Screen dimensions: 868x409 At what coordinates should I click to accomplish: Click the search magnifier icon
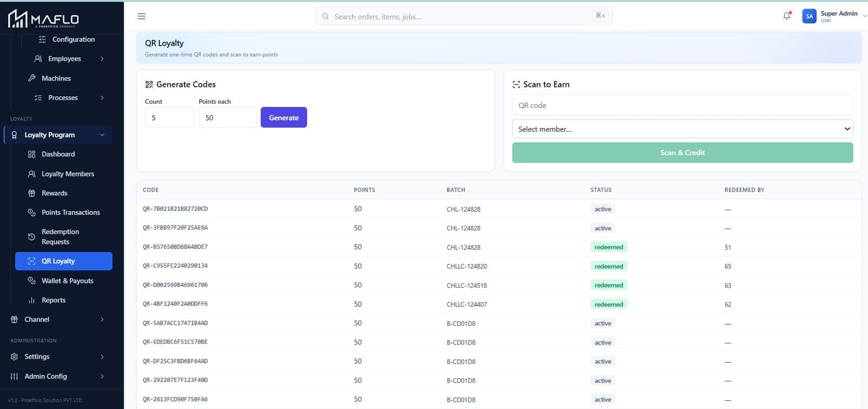[325, 16]
